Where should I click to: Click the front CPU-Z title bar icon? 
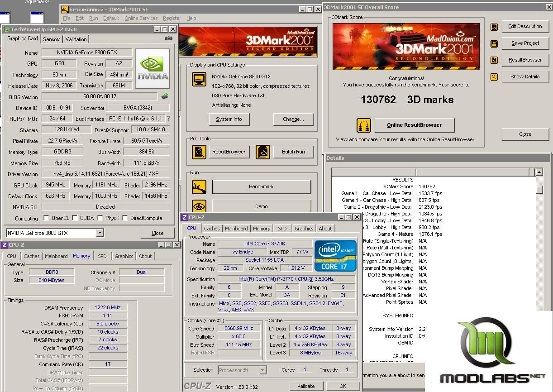click(185, 217)
